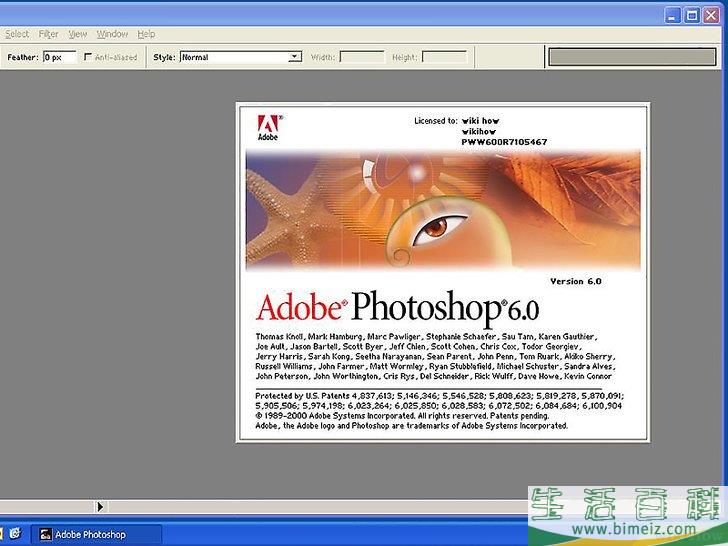Minimize the Photoshop window
Image resolution: width=728 pixels, height=546 pixels.
[672, 15]
